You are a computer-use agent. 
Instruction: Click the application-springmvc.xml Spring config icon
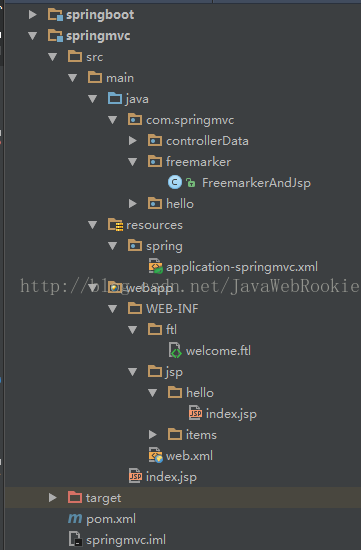click(155, 266)
